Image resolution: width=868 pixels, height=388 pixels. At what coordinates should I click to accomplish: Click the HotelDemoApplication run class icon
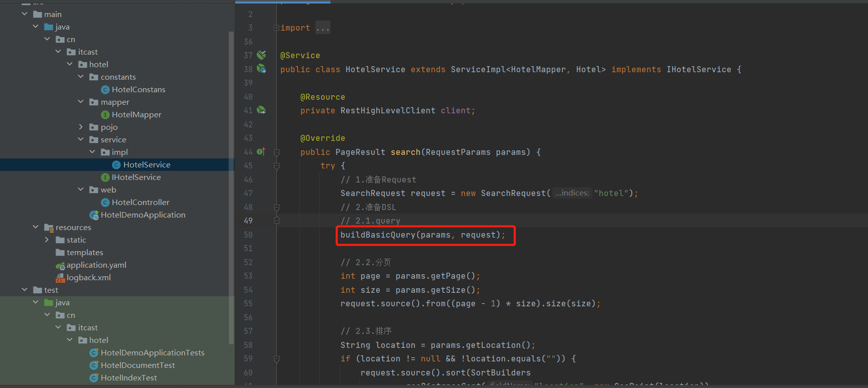pos(94,215)
